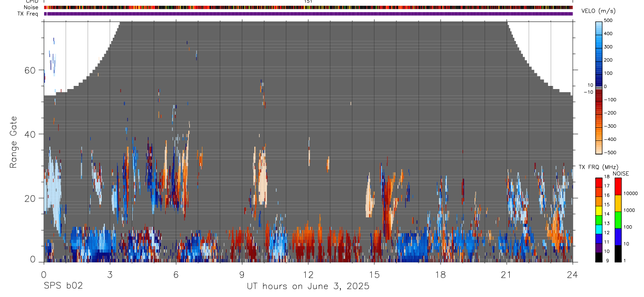Click the -200 label on velocity scale
Screen dimensions: 644x297
click(x=609, y=113)
